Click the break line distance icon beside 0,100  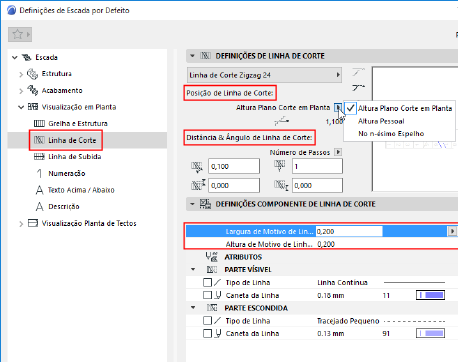point(197,166)
